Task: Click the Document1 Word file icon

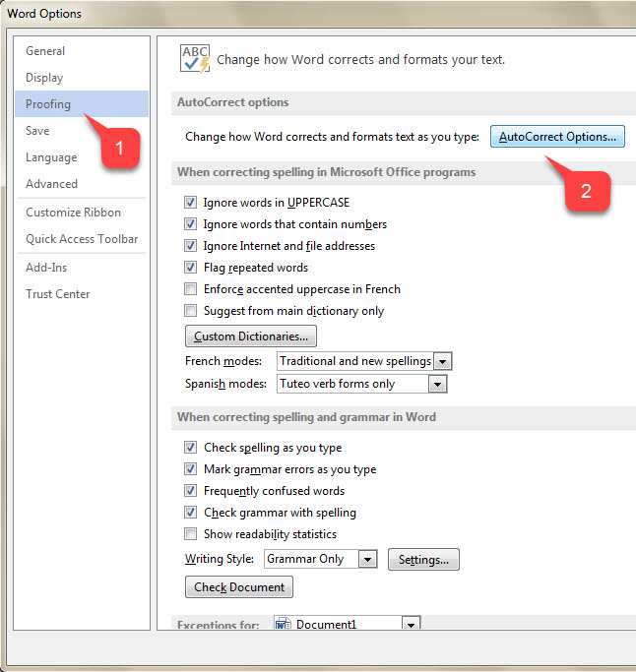Action: point(283,625)
